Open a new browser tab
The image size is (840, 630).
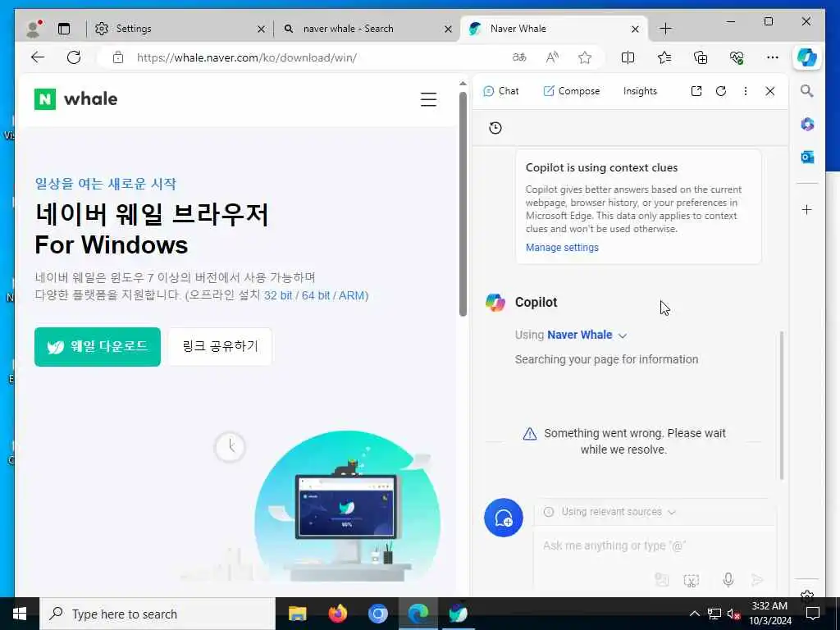point(665,29)
